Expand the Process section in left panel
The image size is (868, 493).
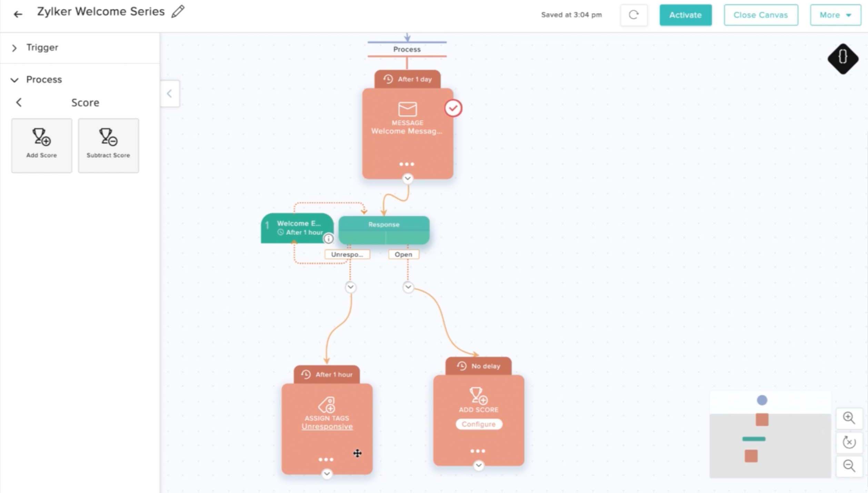click(x=14, y=79)
